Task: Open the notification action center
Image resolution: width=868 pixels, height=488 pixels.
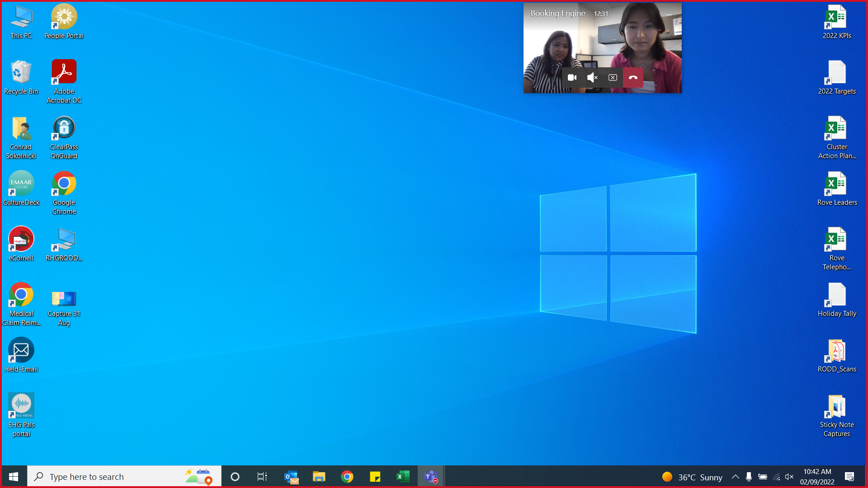Action: (849, 477)
